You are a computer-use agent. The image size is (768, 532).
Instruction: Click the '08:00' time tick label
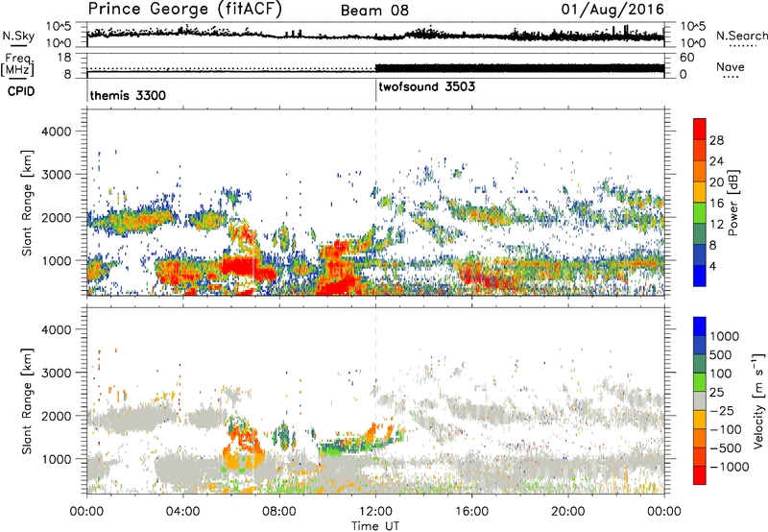279,512
